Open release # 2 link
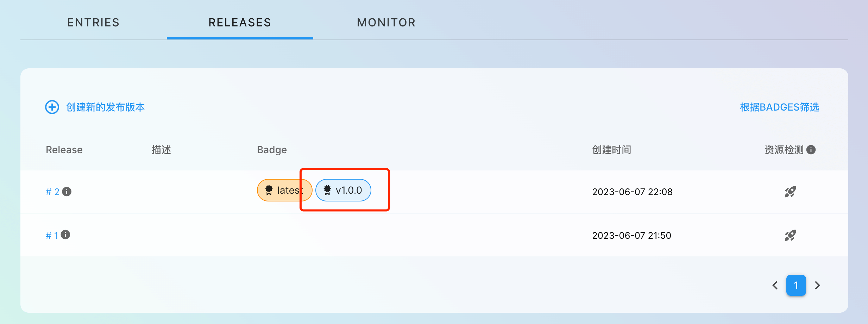This screenshot has width=868, height=324. click(x=52, y=192)
